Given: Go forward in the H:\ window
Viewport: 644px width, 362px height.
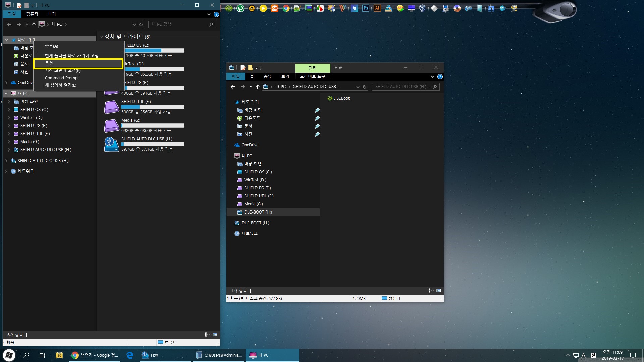Looking at the screenshot, I should coord(243,87).
